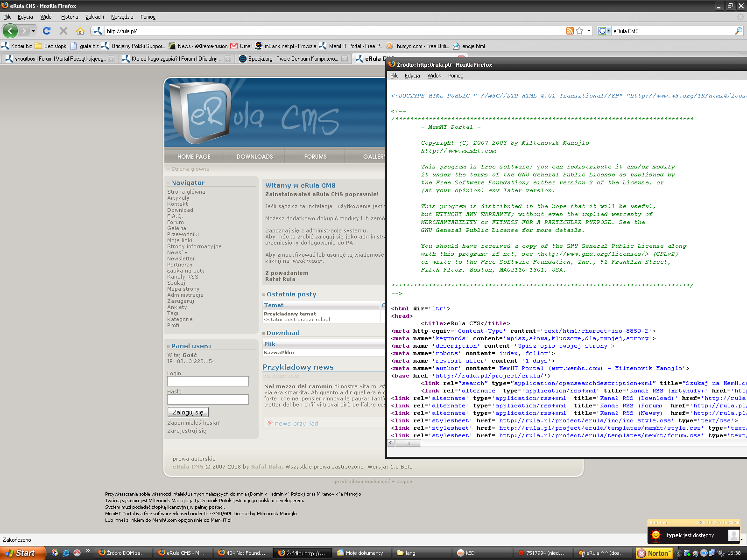Image resolution: width=747 pixels, height=560 pixels.
Task: Launch Internet Explorer from quick launch
Action: (66, 553)
